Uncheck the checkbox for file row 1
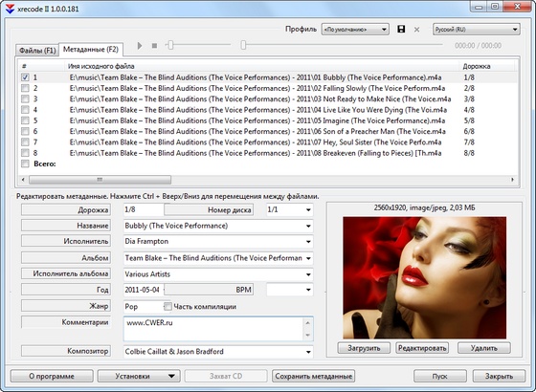This screenshot has height=392, width=536. (x=25, y=77)
